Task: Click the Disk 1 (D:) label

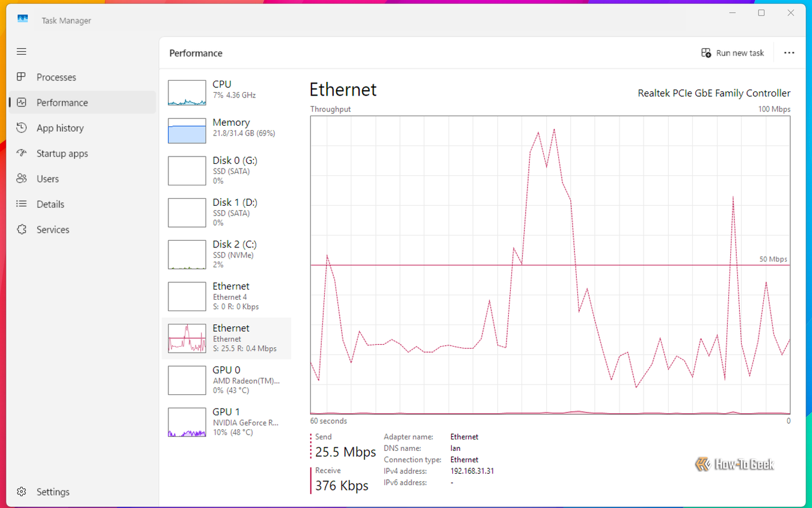Action: tap(235, 202)
